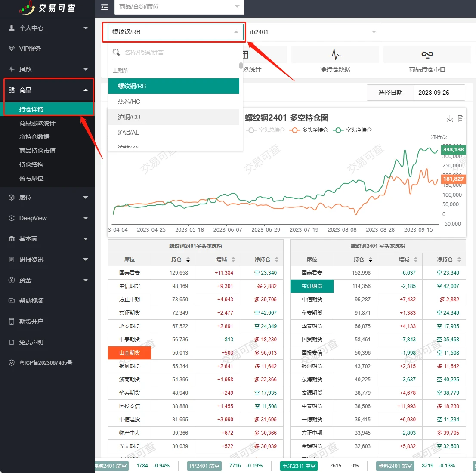Click 永安期货 in 空头龙虎榜

pyautogui.click(x=312, y=313)
